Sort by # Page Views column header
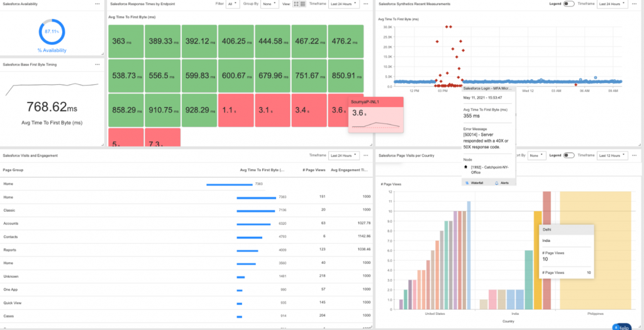This screenshot has height=330, width=644. pyautogui.click(x=314, y=170)
